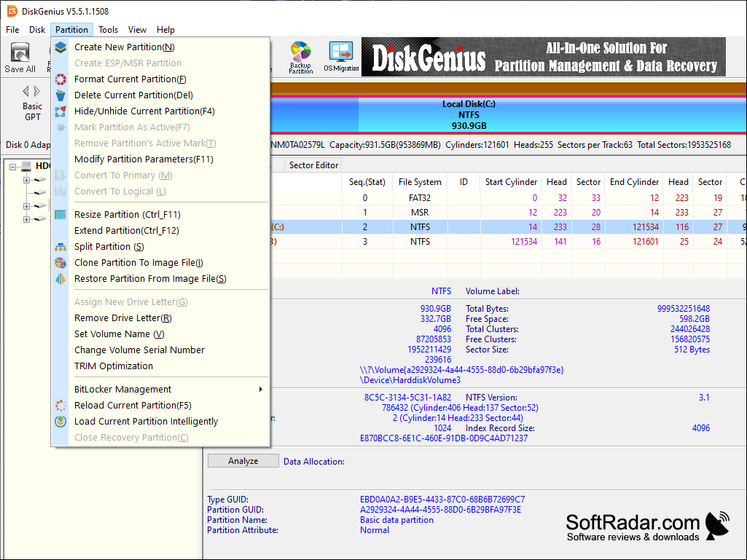Open the File menu

coord(12,30)
